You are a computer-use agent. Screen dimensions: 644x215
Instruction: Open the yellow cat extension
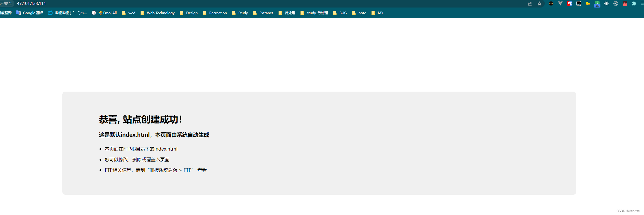(588, 3)
